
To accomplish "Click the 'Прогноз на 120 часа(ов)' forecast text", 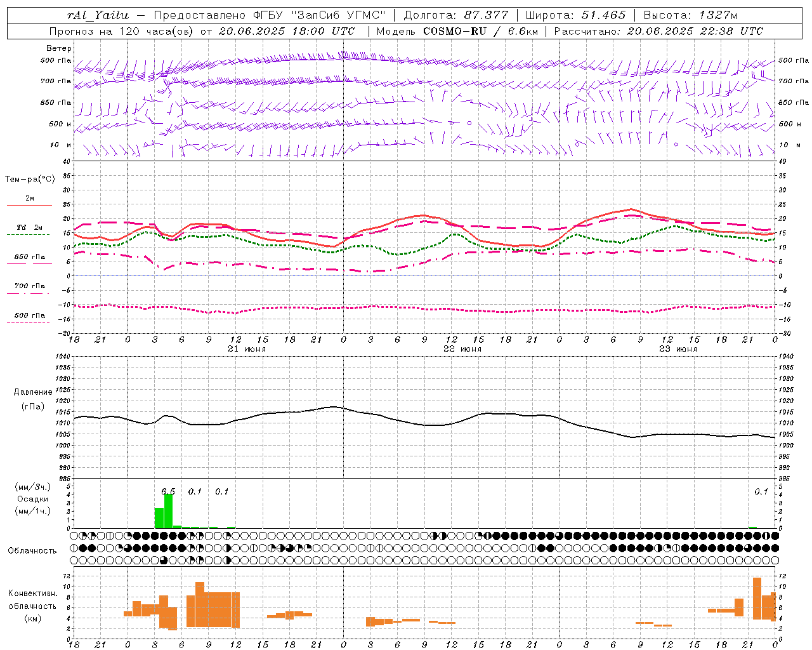I will pos(122,31).
